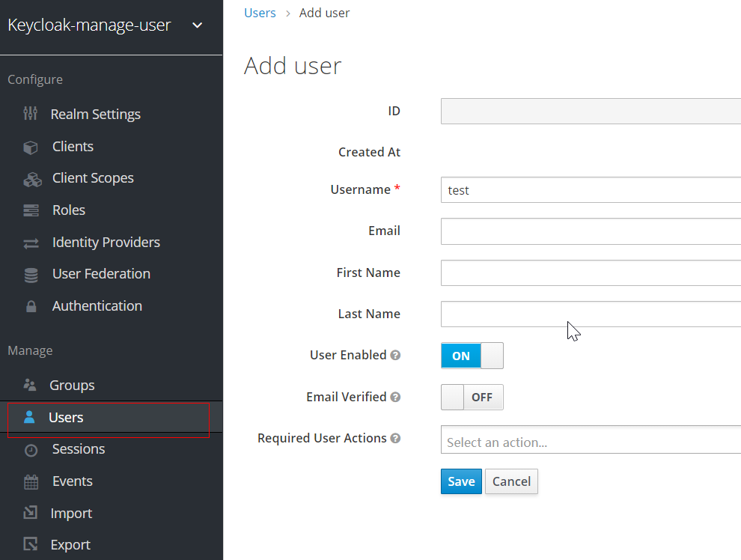Cancel adding the user
Viewport: 741px width, 560px height.
point(511,481)
